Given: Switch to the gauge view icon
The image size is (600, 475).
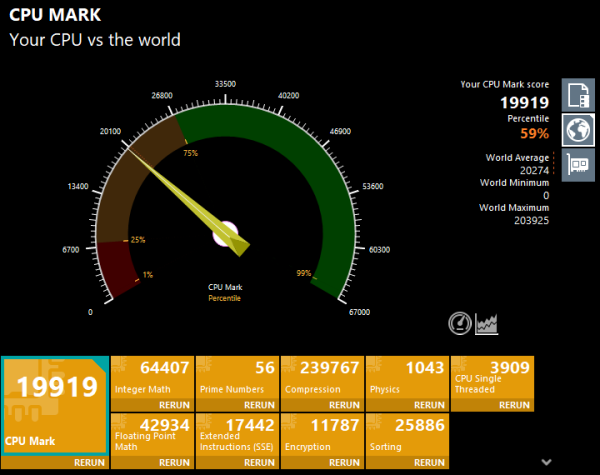Looking at the screenshot, I should tap(460, 323).
